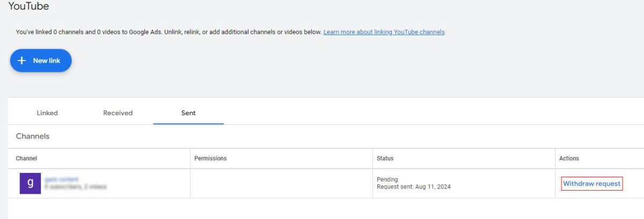Open Learn more about linking YouTube channels
644x219 pixels.
click(384, 32)
